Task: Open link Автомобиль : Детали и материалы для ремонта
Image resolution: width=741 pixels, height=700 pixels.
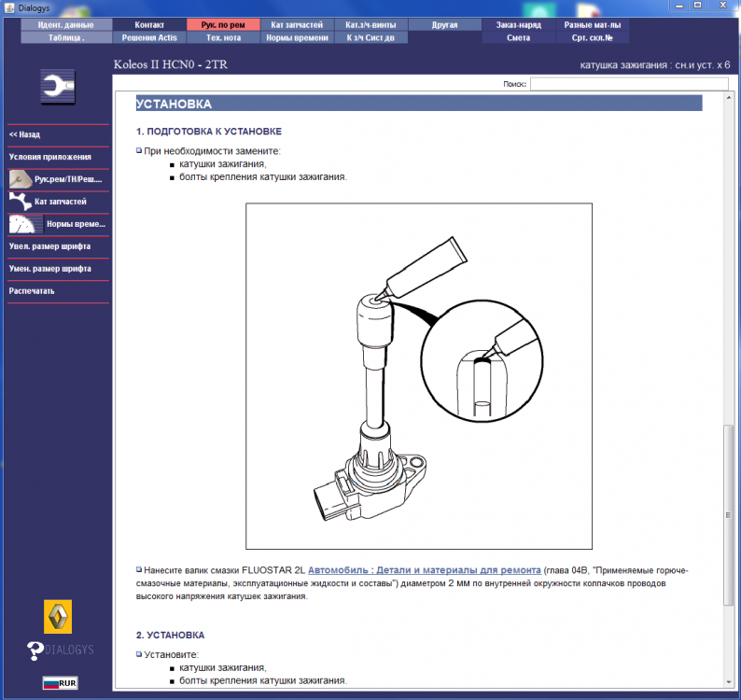Action: (425, 570)
